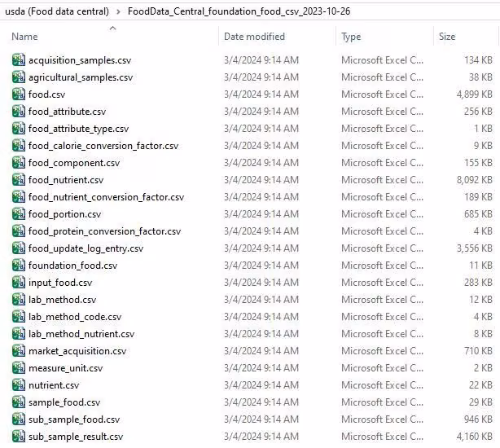Click icon of food_calorie_conversion_factor.csv
Screen dimensions: 500x448
pos(19,146)
